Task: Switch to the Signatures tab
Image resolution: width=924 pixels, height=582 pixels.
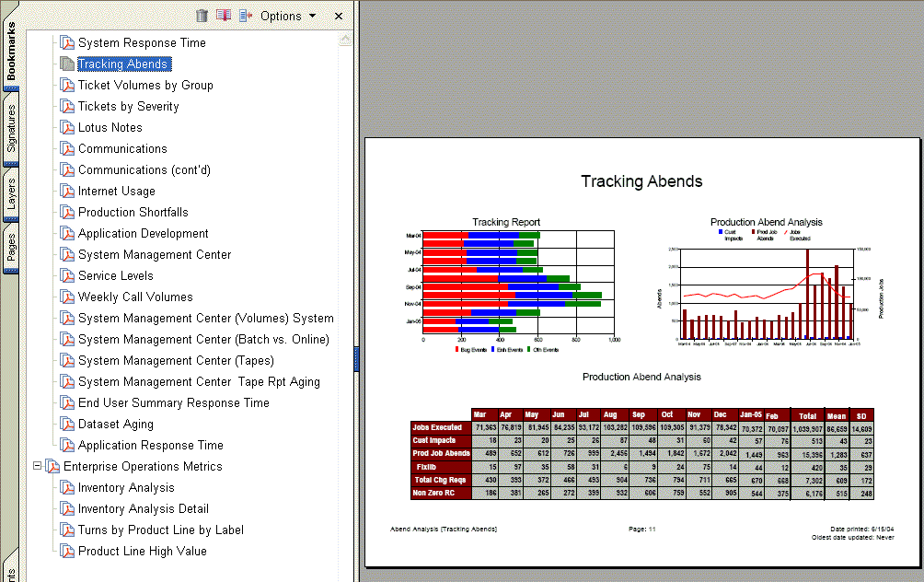Action: pyautogui.click(x=11, y=129)
